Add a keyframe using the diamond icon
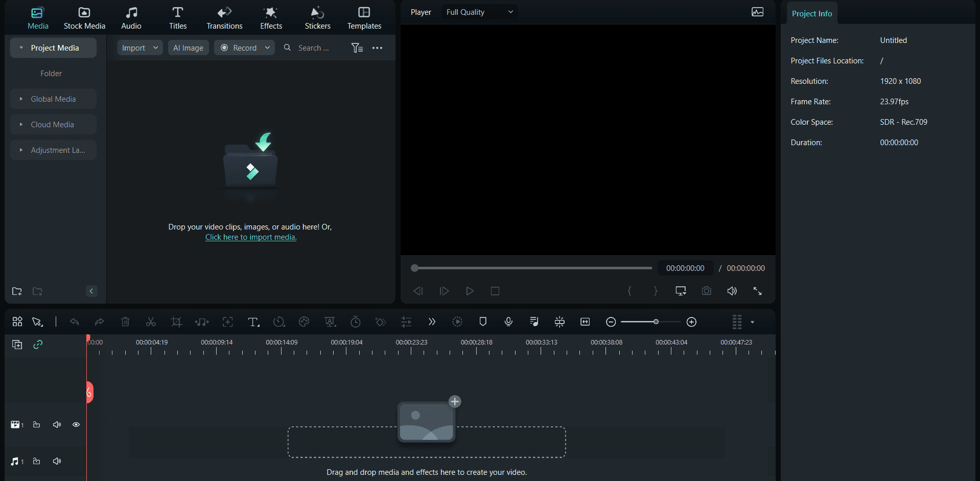Viewport: 980px width, 481px height. 380,322
